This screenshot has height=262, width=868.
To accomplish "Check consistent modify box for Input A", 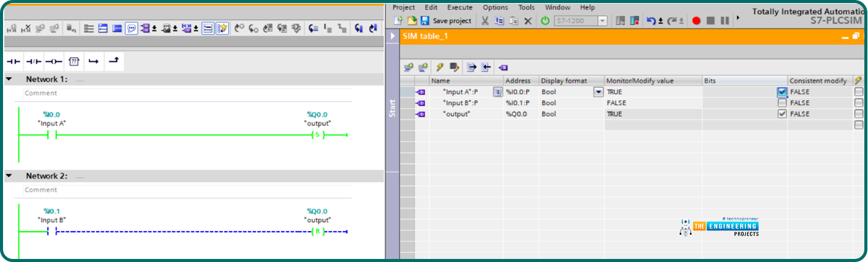I will 858,92.
